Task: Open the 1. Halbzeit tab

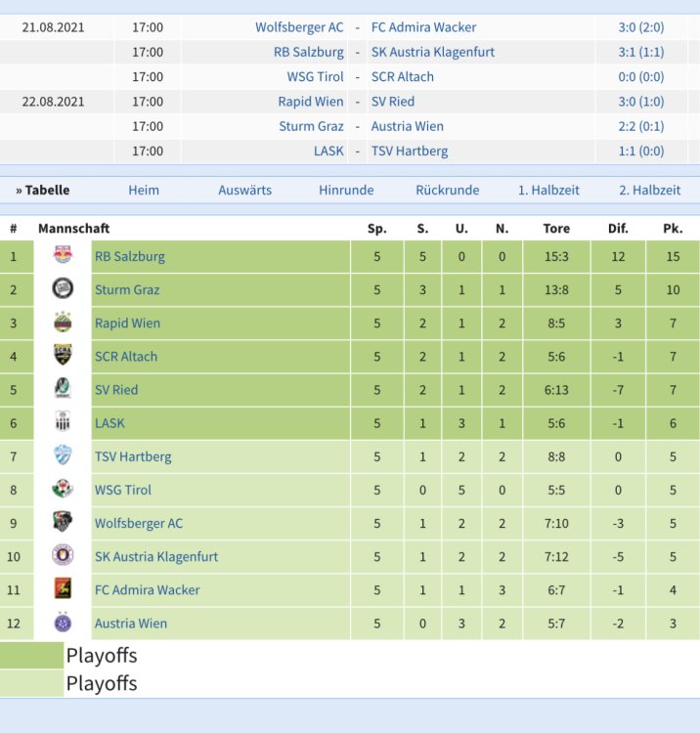Action: tap(548, 191)
